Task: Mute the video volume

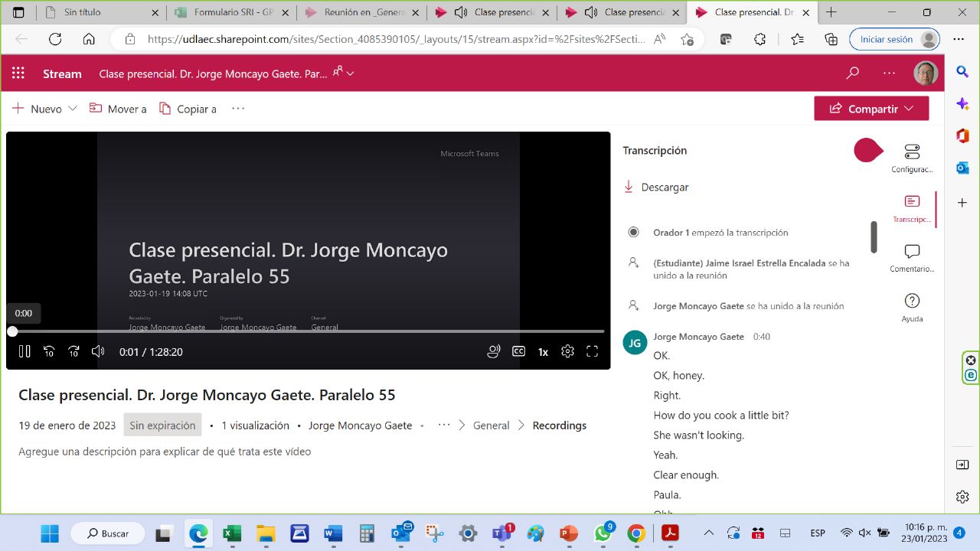Action: (98, 352)
